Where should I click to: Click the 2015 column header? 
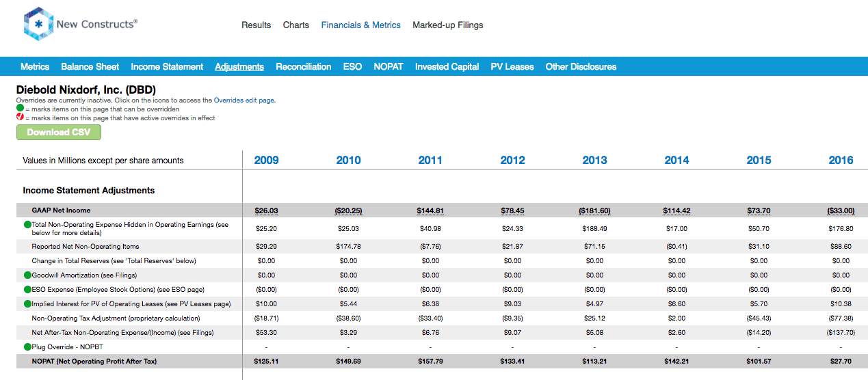pyautogui.click(x=759, y=161)
